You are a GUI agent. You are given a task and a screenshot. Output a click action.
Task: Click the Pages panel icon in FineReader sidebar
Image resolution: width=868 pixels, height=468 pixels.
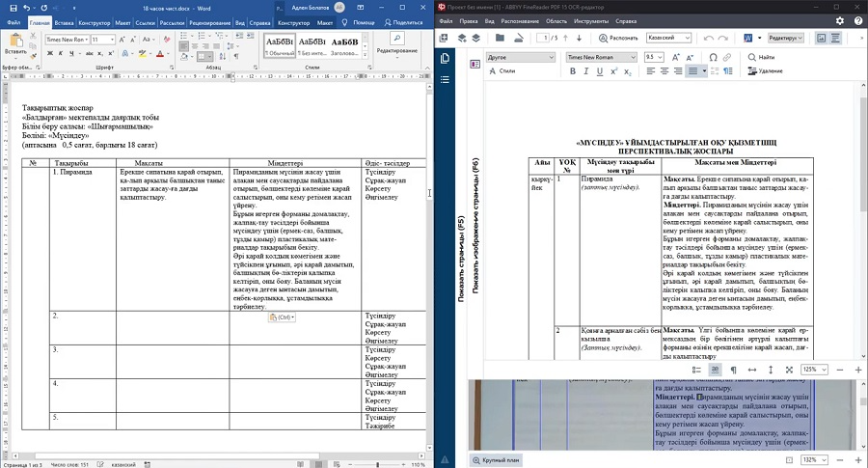tap(445, 59)
